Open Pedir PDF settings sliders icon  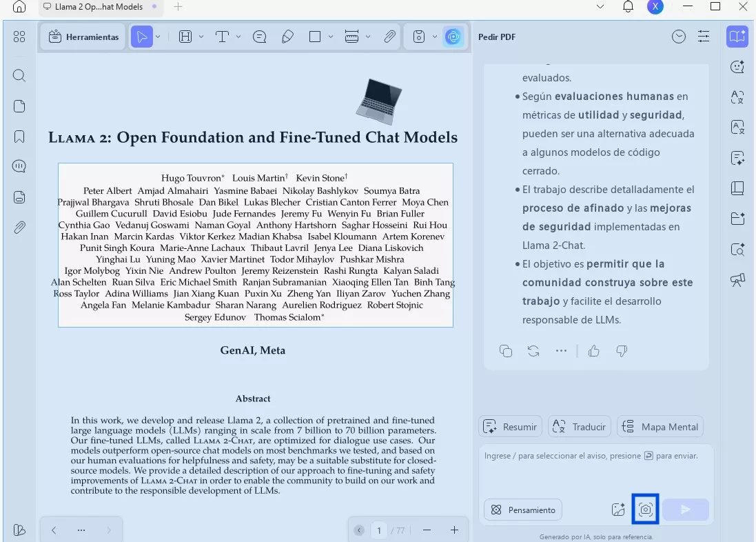pos(704,37)
